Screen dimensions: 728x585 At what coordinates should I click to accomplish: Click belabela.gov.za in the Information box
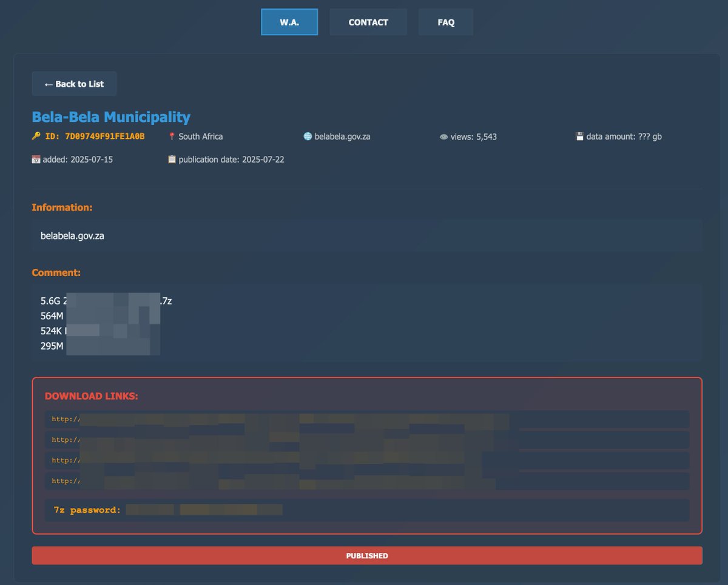[72, 235]
